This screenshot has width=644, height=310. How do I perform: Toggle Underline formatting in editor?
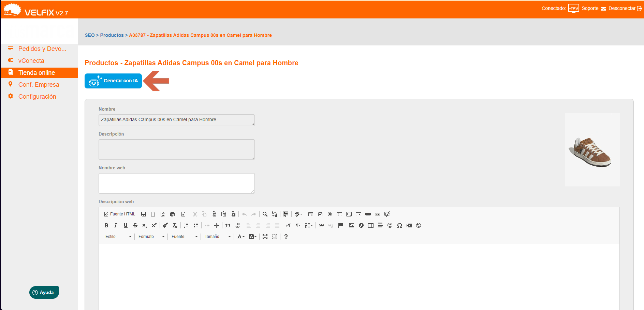click(126, 225)
